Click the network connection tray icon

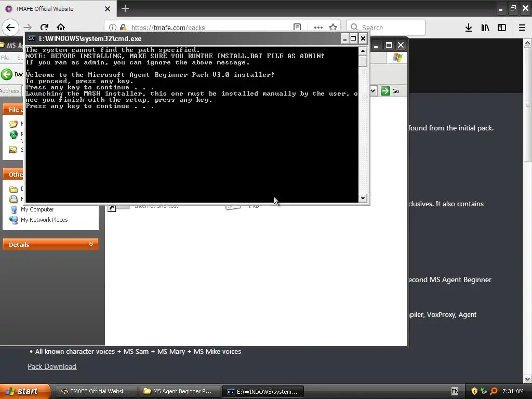coord(484,391)
